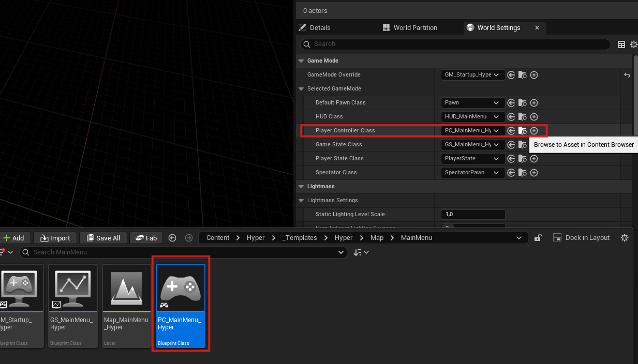Click the Search MainMenu field

click(x=183, y=252)
